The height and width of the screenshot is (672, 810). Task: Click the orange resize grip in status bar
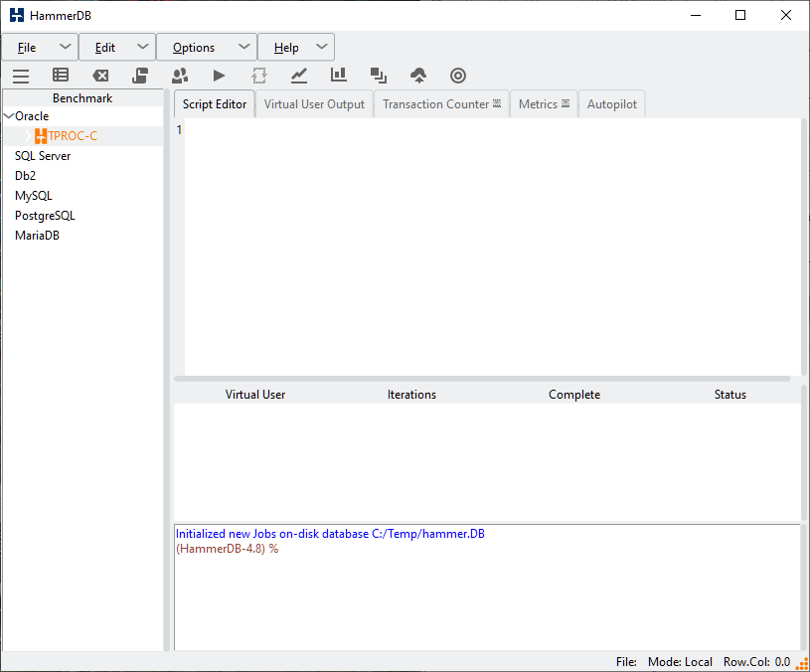pos(802,664)
